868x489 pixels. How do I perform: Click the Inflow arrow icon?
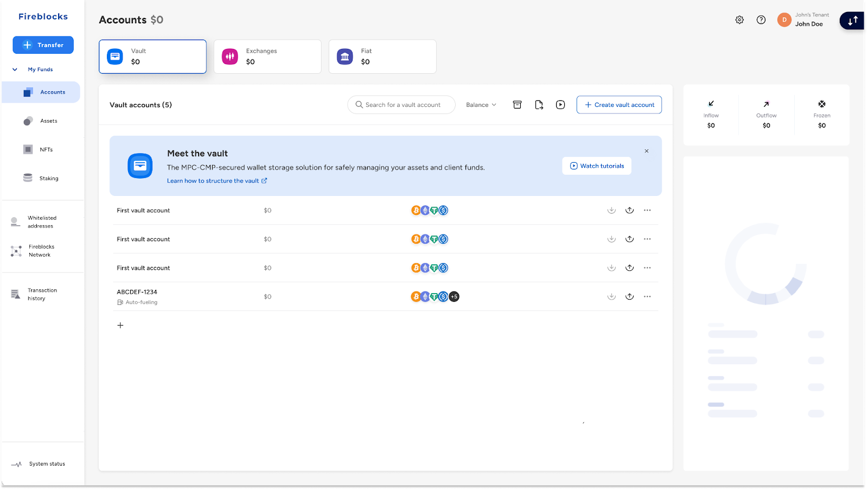[x=711, y=104]
